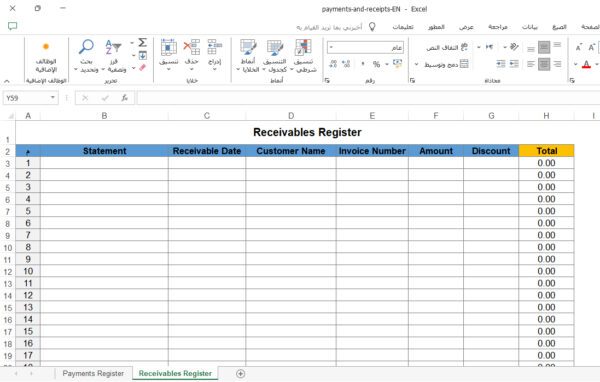Toggle middle vertical align
Viewport: 600px width, 382px height.
544,47
